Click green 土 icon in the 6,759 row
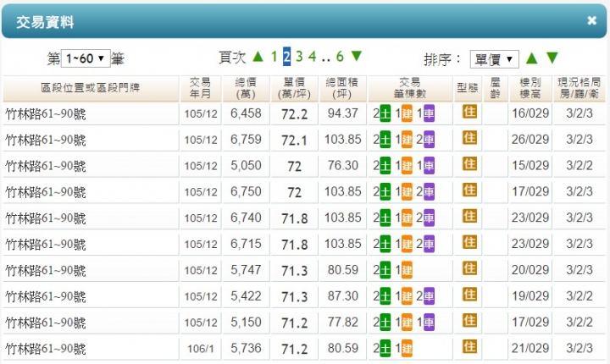The height and width of the screenshot is (364, 610). 385,140
